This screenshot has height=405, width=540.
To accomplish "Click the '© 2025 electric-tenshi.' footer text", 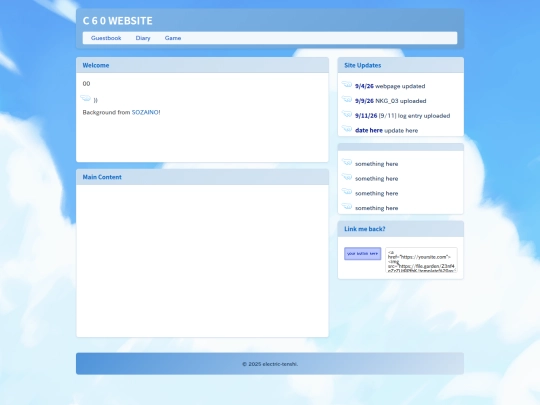I will [270, 364].
